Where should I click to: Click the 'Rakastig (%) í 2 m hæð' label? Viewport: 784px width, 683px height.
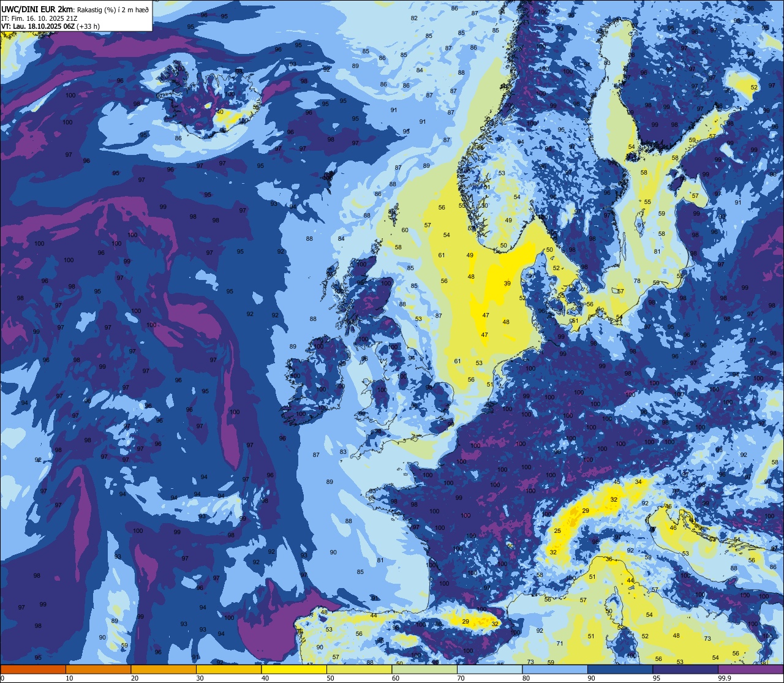point(112,9)
